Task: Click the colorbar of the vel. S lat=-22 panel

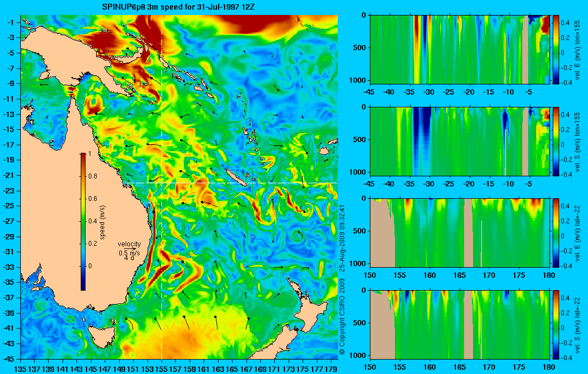Action: (x=556, y=324)
